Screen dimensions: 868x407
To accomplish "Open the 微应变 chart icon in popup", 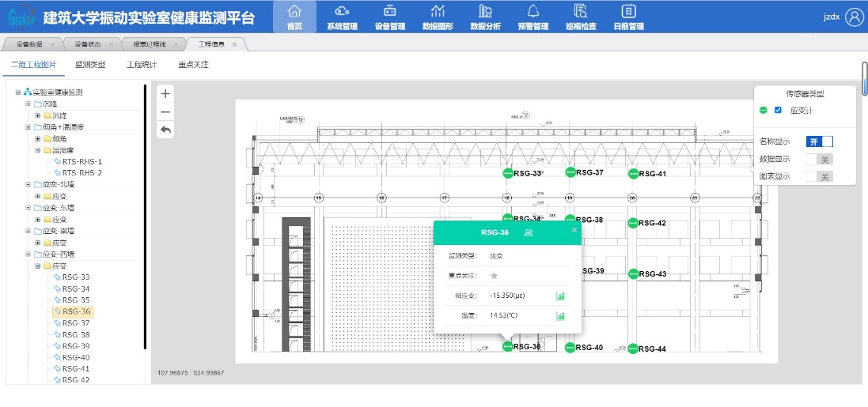I will [560, 296].
